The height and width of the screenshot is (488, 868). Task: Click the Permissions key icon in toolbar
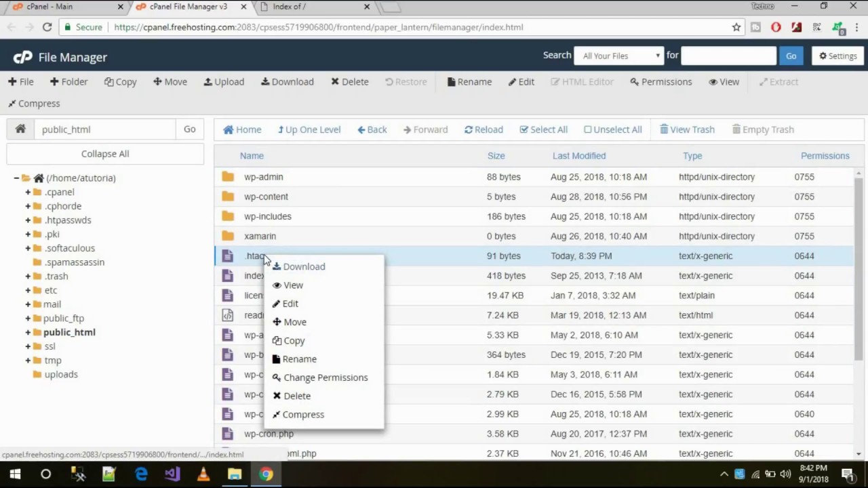click(635, 82)
